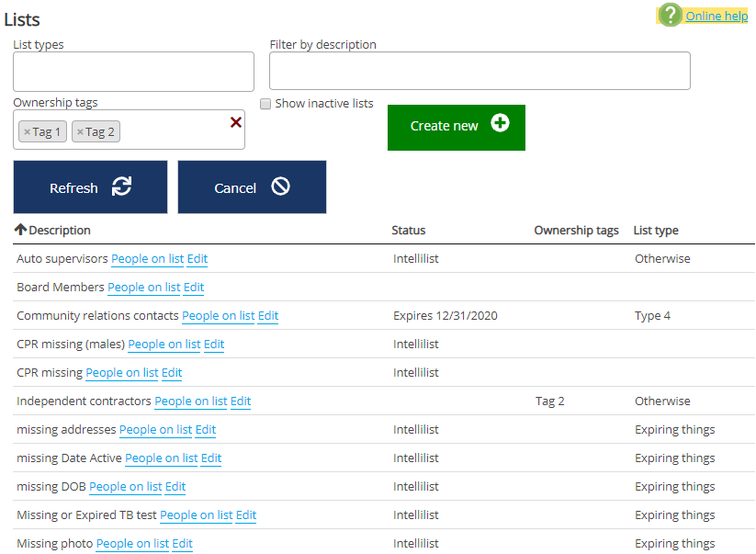Click the cancel circle-slash icon
This screenshot has height=554, width=756.
tap(280, 187)
